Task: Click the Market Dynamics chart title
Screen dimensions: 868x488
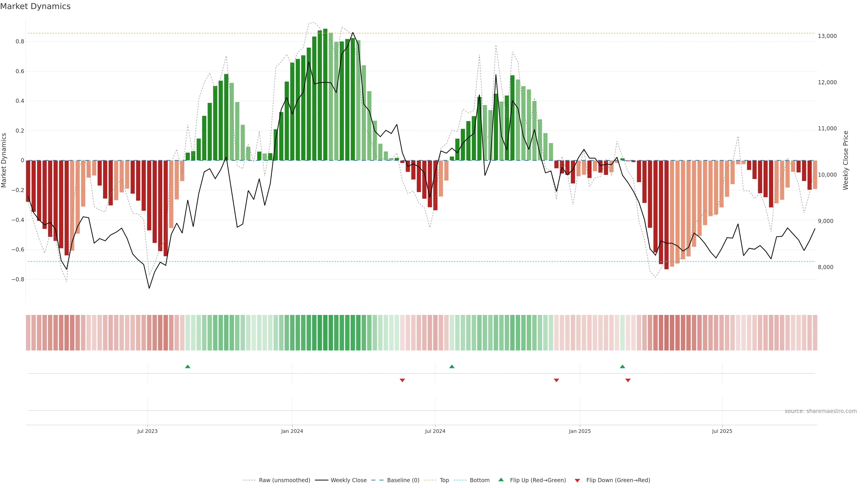Action: pyautogui.click(x=35, y=6)
